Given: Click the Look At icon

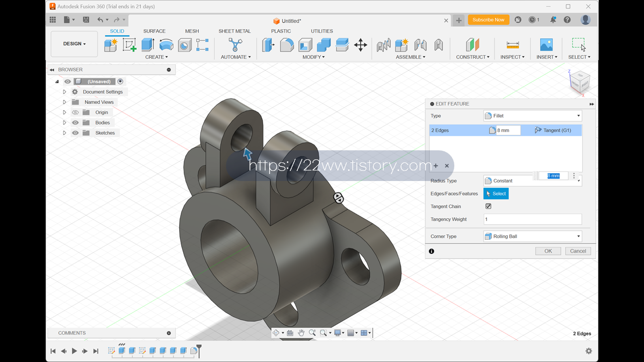Looking at the screenshot, I should click(x=290, y=333).
